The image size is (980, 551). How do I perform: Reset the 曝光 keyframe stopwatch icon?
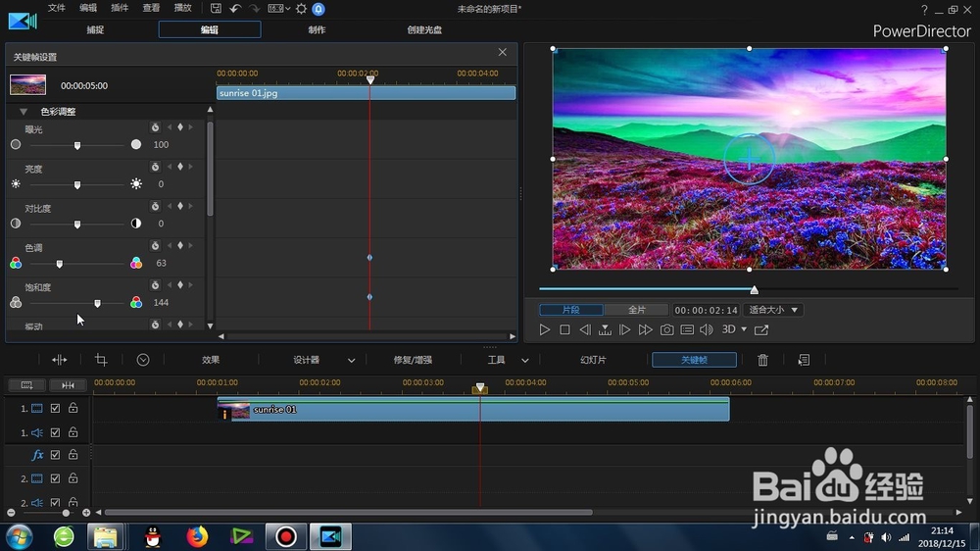click(x=155, y=127)
